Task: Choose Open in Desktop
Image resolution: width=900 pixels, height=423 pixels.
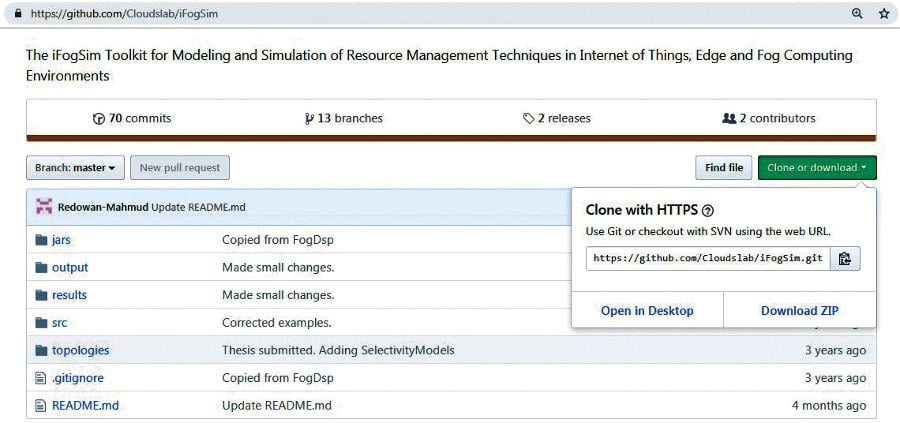Action: coord(647,311)
